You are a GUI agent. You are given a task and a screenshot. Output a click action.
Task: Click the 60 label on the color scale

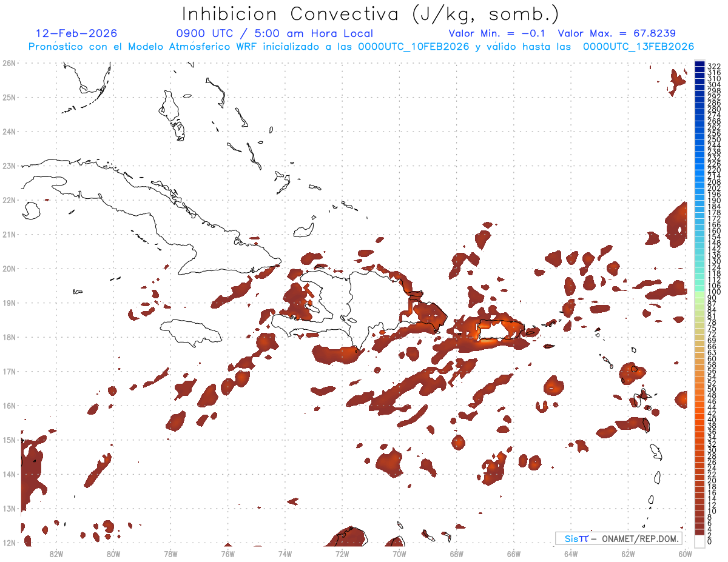click(x=712, y=359)
